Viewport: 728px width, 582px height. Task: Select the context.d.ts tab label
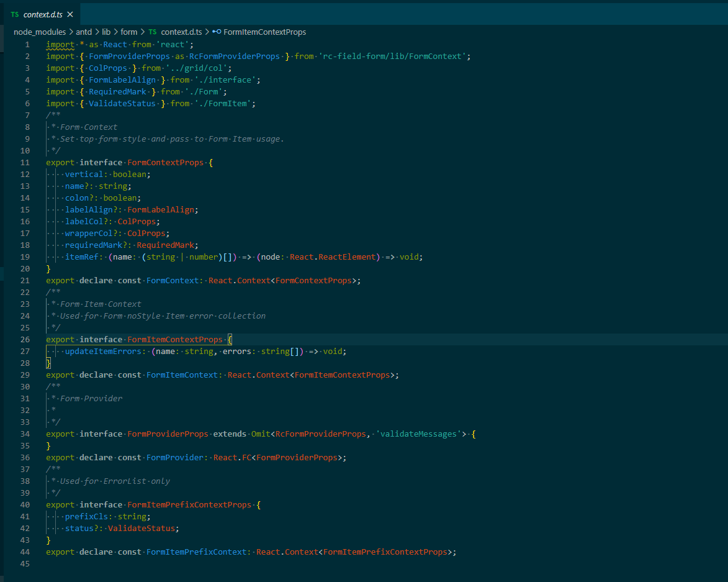tap(43, 14)
